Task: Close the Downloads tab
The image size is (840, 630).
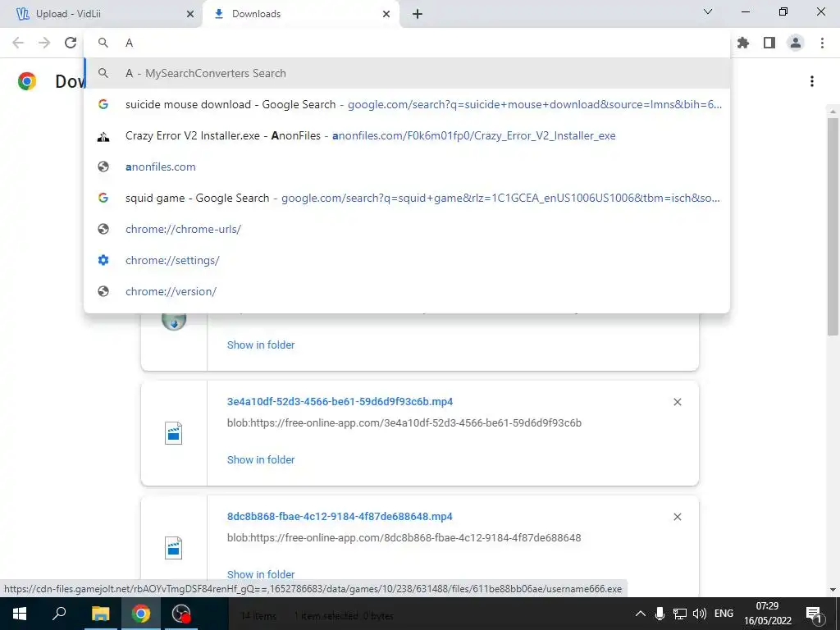Action: [386, 14]
